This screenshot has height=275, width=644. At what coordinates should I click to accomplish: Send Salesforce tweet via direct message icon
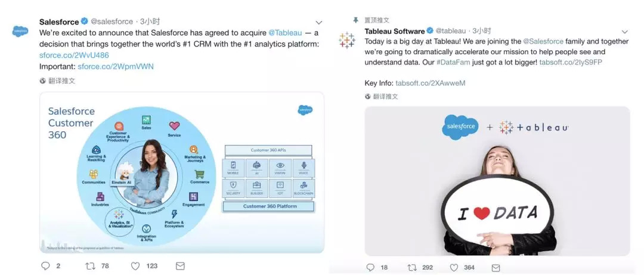tap(180, 266)
